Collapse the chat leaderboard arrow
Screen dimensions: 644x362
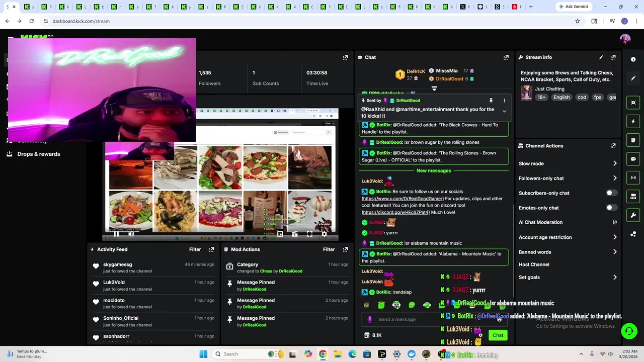tap(434, 88)
